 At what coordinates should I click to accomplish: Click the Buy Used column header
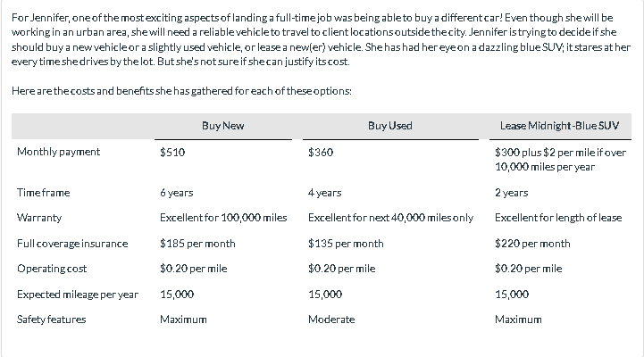click(x=390, y=126)
